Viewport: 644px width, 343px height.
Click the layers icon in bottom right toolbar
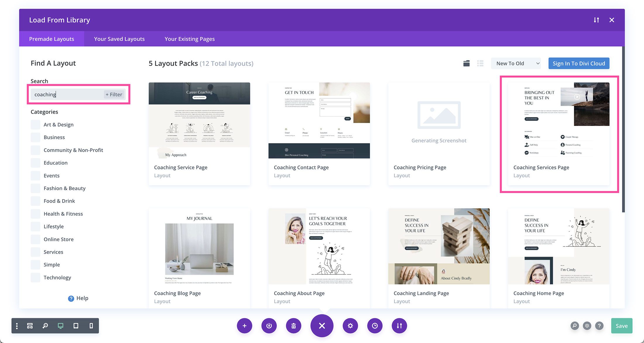coord(587,325)
